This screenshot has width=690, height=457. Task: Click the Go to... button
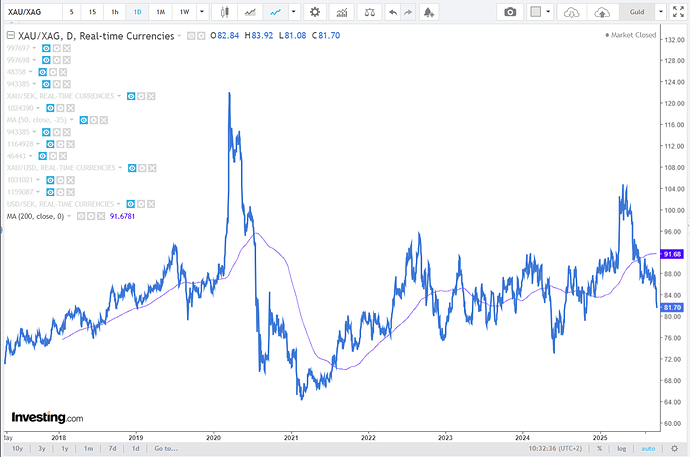click(166, 449)
